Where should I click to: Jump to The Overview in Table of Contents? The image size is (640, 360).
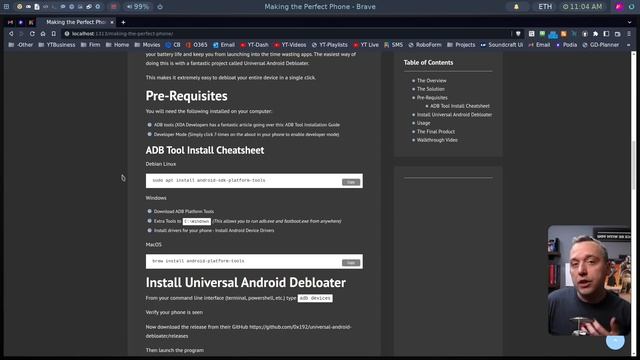[x=431, y=81]
